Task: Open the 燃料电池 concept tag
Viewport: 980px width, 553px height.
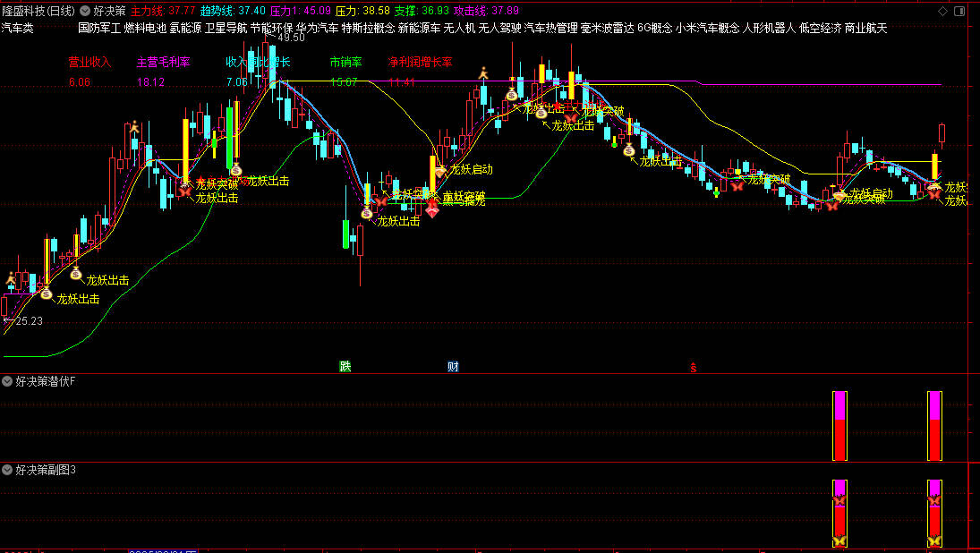Action: click(145, 28)
